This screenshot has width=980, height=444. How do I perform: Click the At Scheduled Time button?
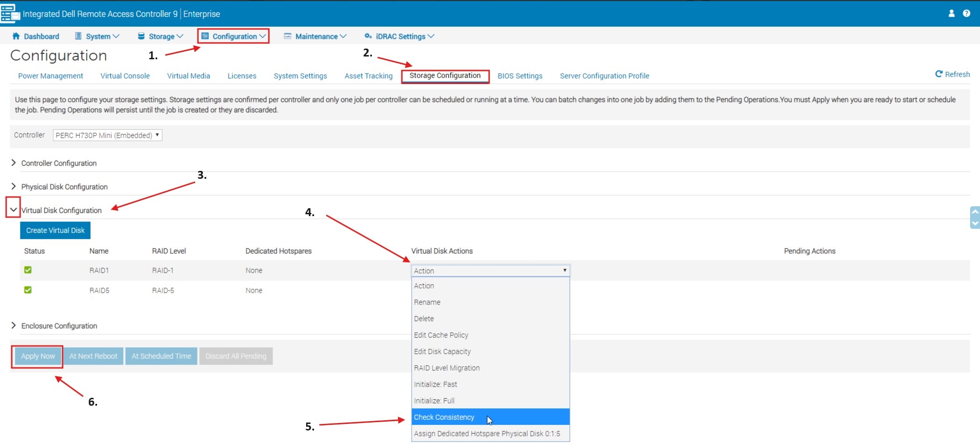coord(161,356)
